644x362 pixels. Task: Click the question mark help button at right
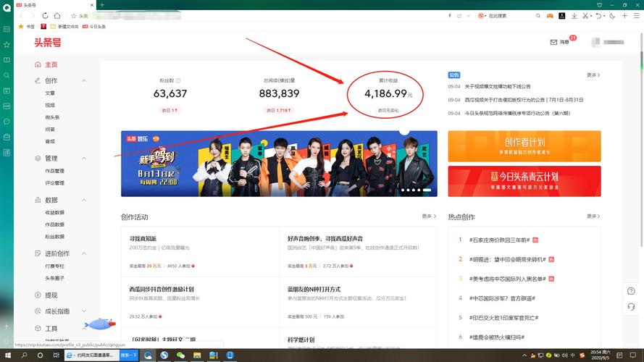(631, 291)
